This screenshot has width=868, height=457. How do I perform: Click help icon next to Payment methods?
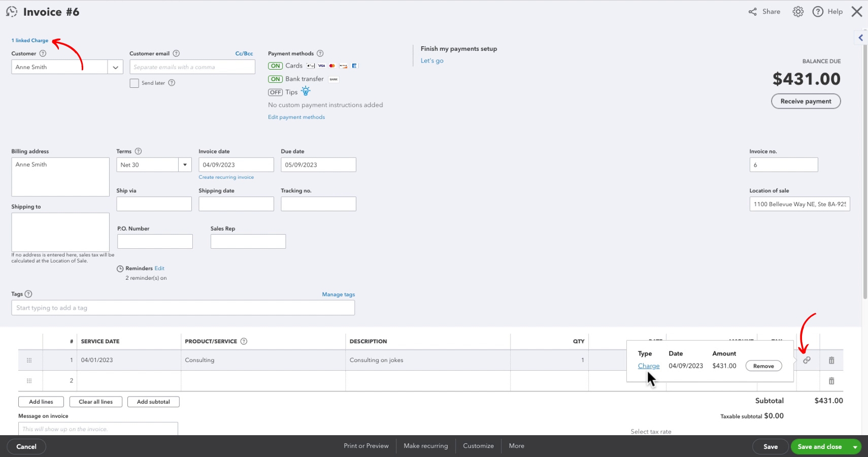(320, 53)
